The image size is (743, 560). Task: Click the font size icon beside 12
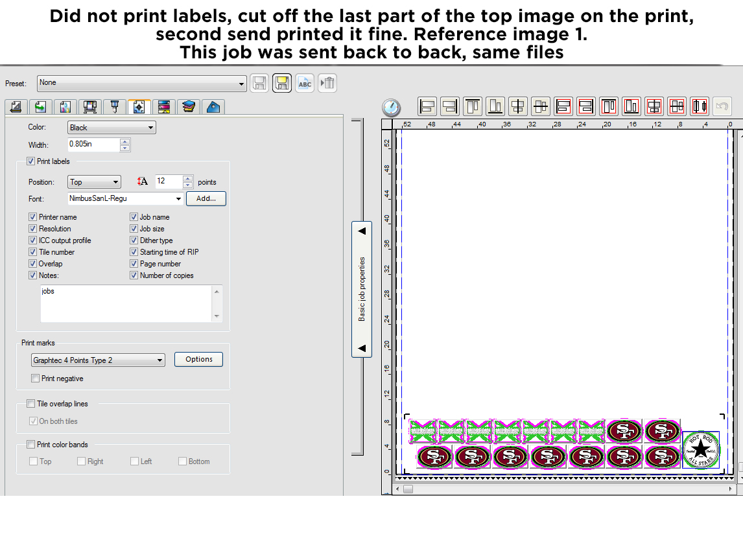pos(142,181)
